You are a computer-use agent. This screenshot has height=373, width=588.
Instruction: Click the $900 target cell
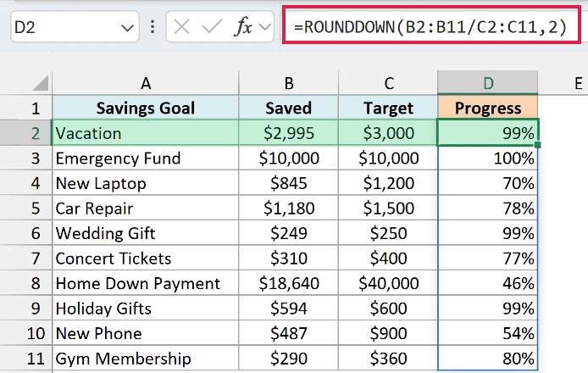click(388, 333)
